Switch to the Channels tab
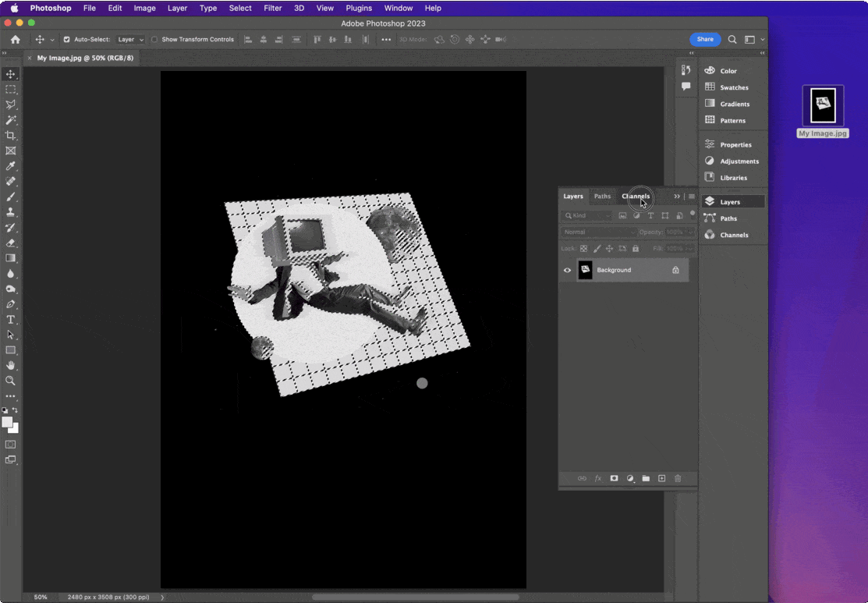 (636, 196)
